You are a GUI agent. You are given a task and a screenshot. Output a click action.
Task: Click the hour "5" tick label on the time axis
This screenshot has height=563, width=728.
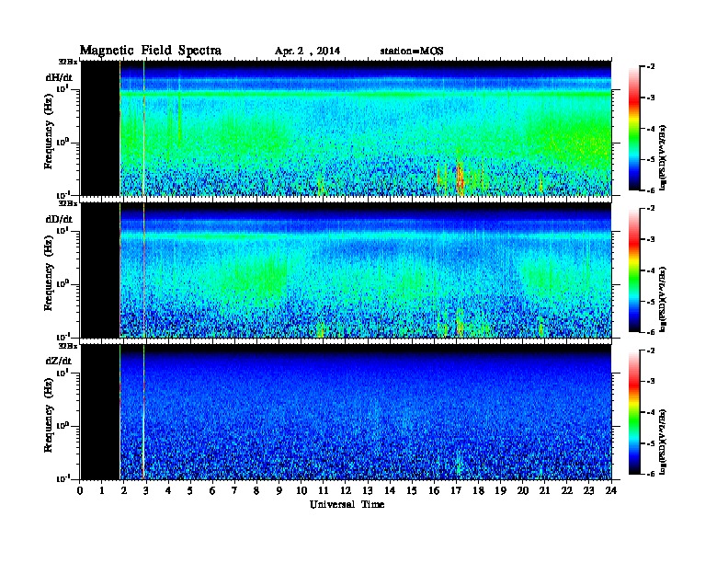pyautogui.click(x=190, y=490)
